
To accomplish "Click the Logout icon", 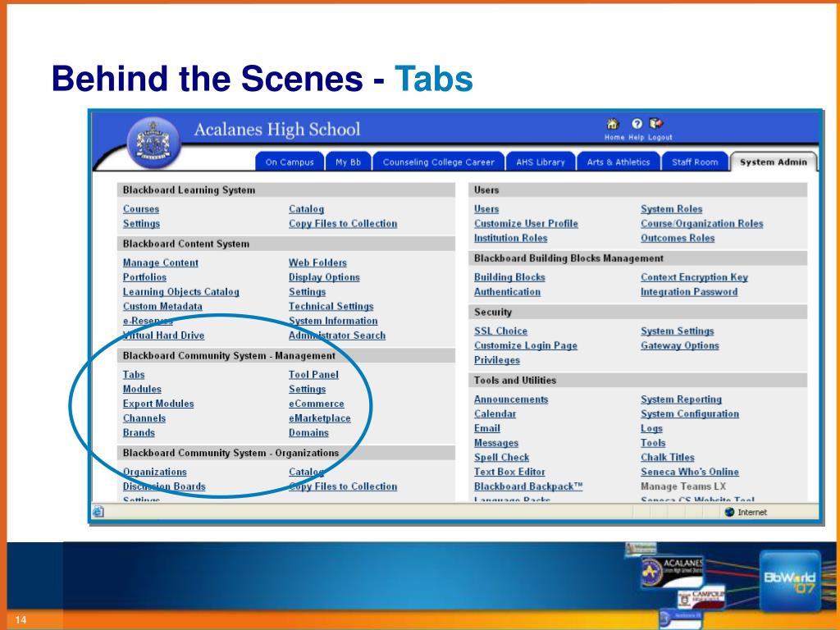I will 655,124.
